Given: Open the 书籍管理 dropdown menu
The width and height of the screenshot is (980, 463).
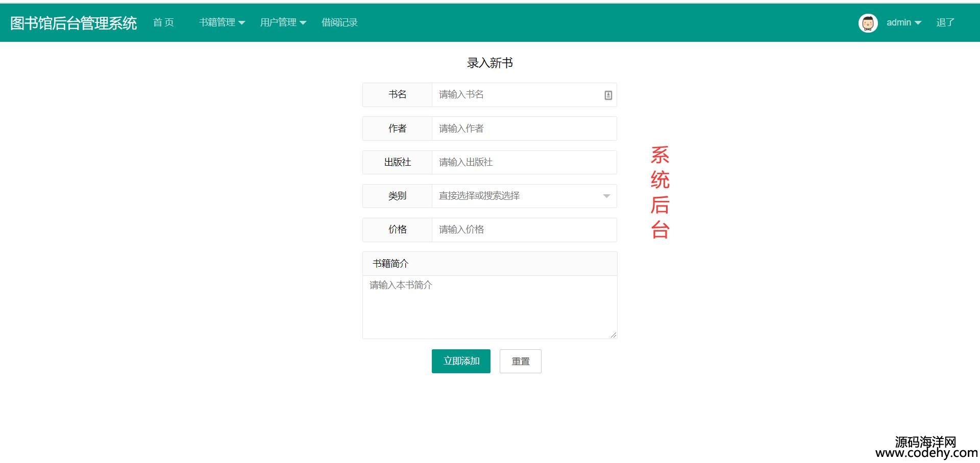Looking at the screenshot, I should coord(222,22).
